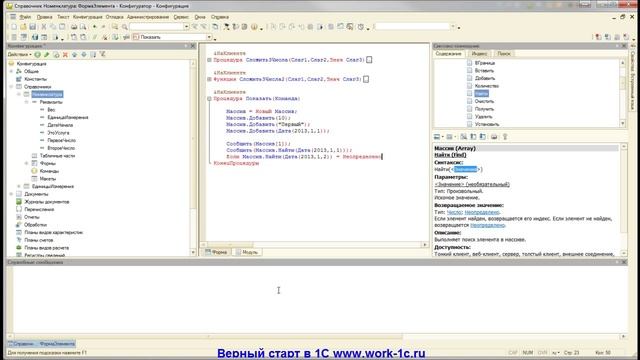This screenshot has height=360, width=640.
Task: Click the yellow Help toolbar icon
Action: click(254, 27)
